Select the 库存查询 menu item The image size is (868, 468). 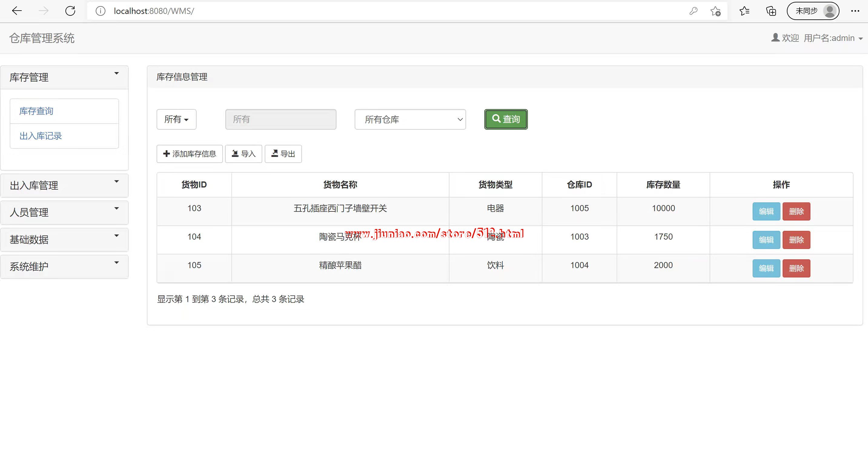(36, 111)
